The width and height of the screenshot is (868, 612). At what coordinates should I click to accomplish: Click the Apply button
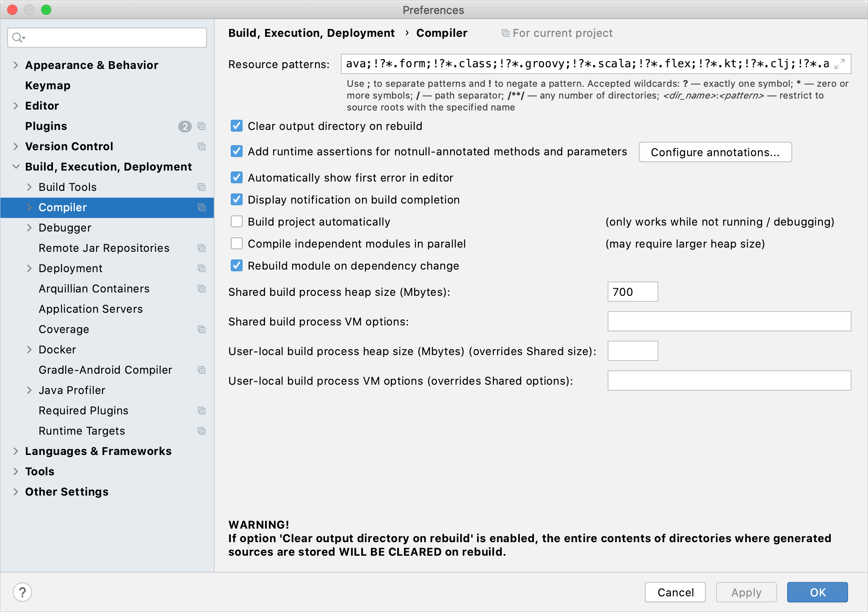[746, 592]
